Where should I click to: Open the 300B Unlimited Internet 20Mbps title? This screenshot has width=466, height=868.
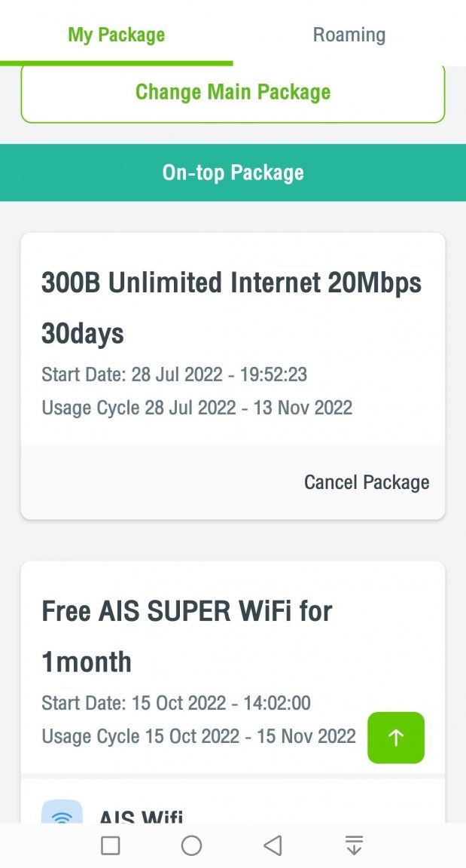[231, 283]
